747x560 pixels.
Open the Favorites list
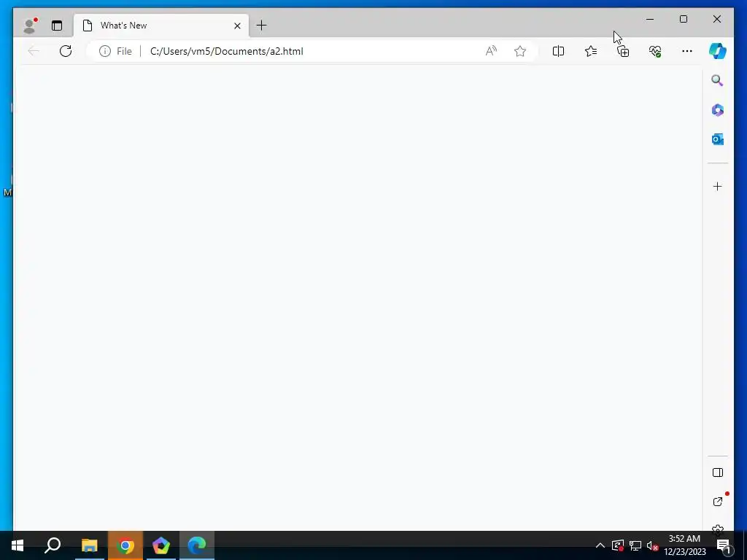click(x=591, y=51)
